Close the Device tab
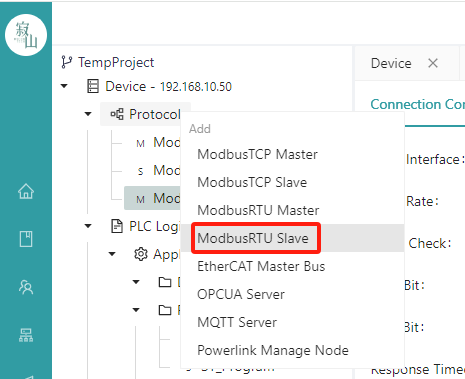 pyautogui.click(x=433, y=63)
